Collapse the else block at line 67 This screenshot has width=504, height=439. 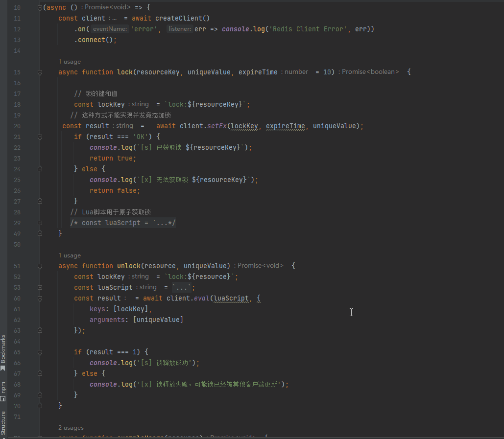40,373
